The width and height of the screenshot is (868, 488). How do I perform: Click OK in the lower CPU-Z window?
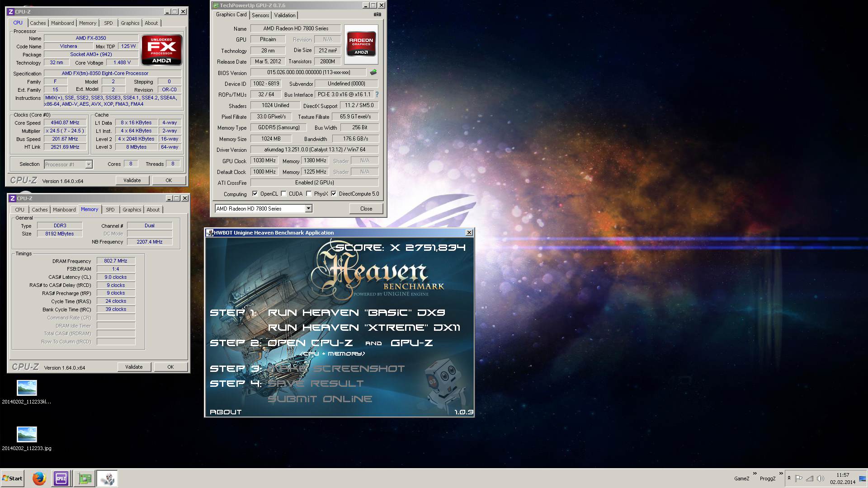(170, 367)
